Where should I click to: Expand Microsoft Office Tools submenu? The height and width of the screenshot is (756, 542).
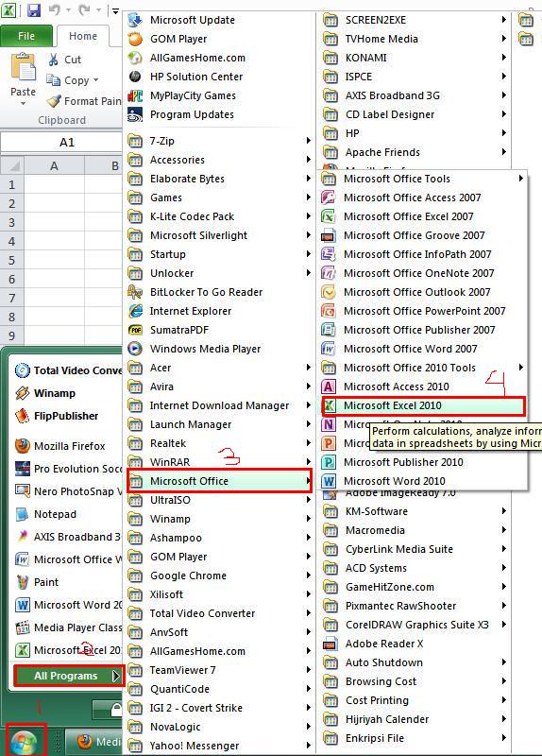point(422,179)
